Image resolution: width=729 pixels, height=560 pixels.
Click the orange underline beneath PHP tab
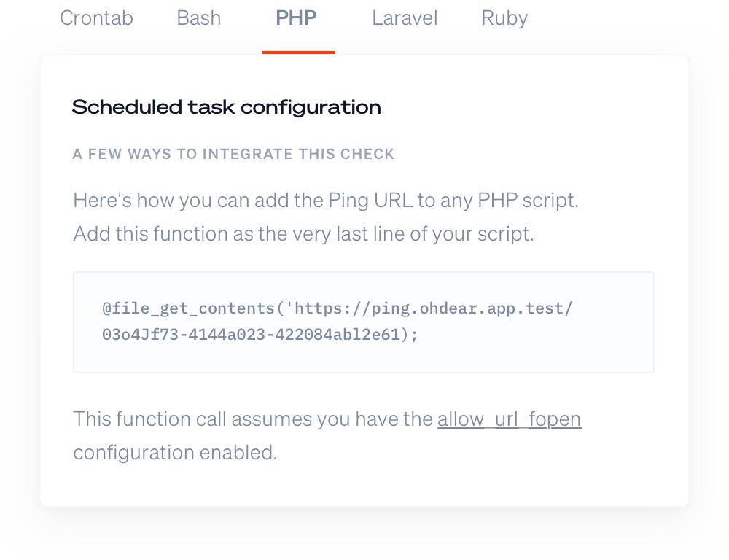point(299,52)
